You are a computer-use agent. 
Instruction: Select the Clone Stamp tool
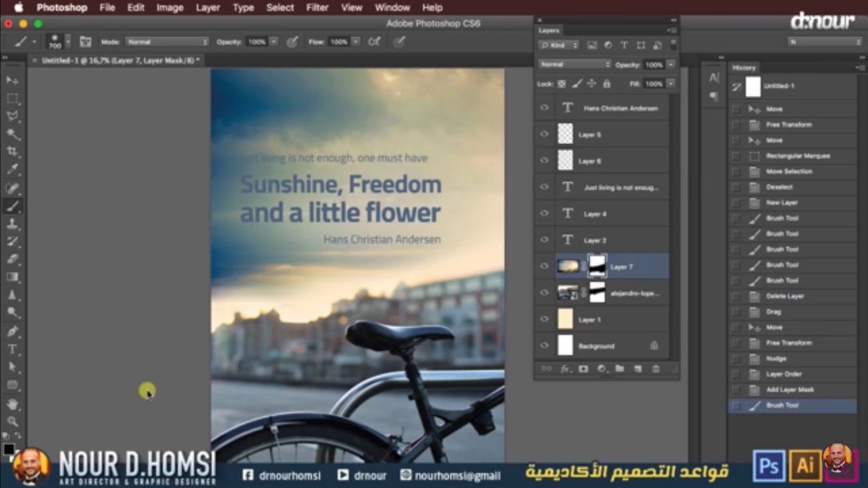coord(12,223)
